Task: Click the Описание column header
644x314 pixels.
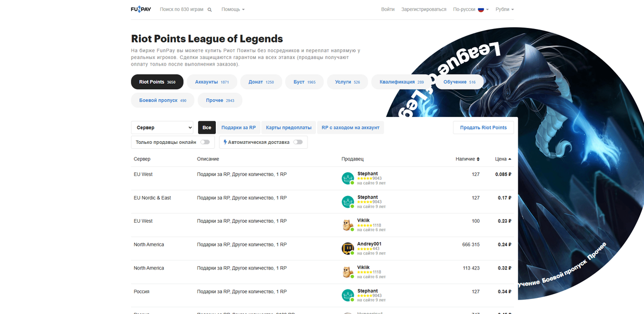Action: pos(208,159)
